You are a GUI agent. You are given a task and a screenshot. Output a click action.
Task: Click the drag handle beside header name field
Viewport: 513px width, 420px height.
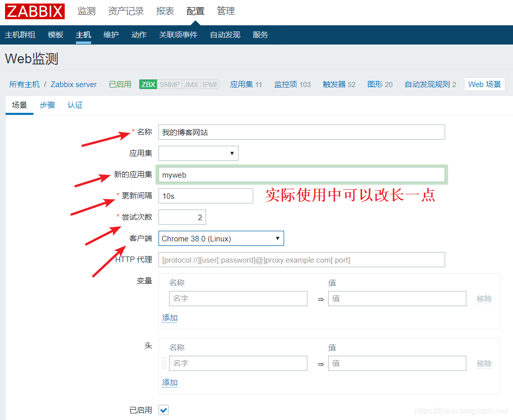[164, 363]
